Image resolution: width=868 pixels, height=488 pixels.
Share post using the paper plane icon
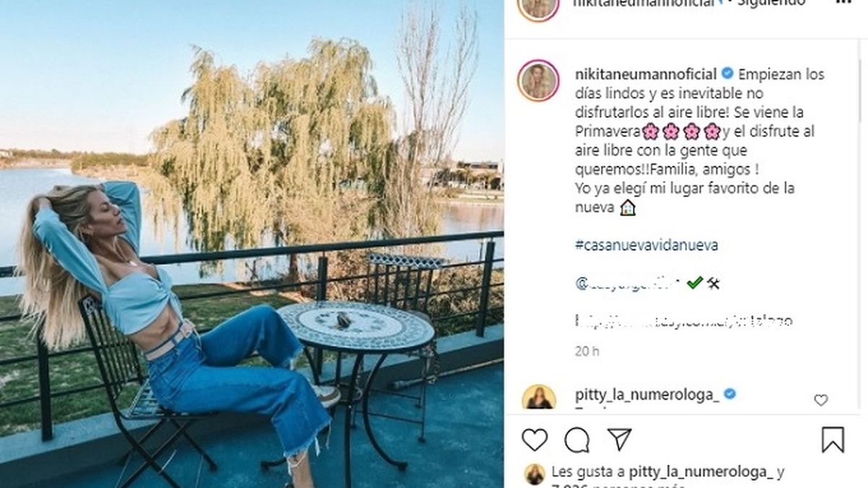[x=619, y=439]
